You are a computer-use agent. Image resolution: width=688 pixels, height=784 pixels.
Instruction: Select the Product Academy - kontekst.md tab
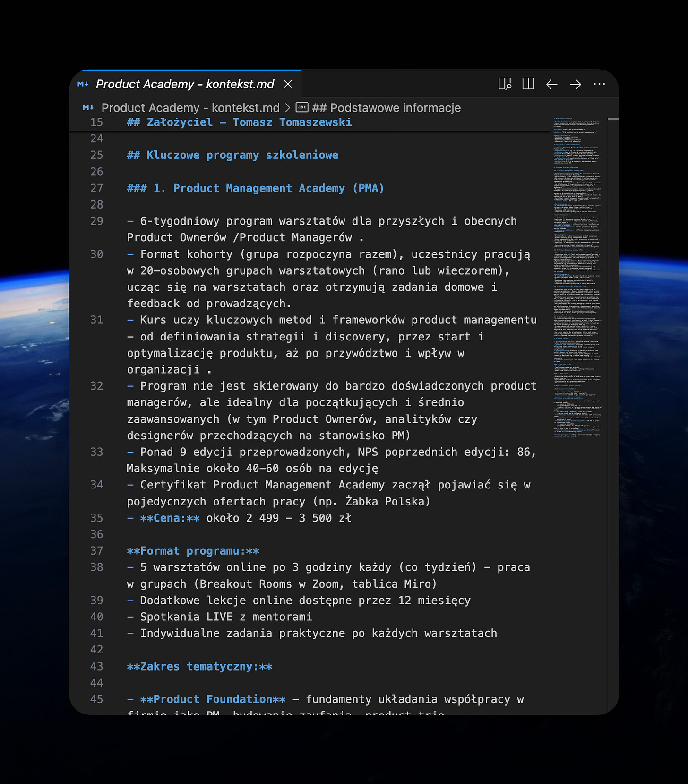185,84
